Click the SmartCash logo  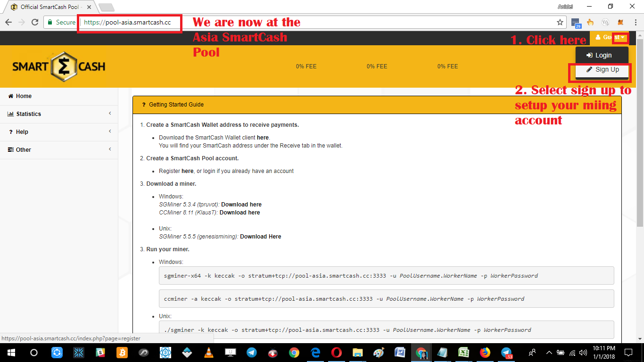pyautogui.click(x=59, y=66)
